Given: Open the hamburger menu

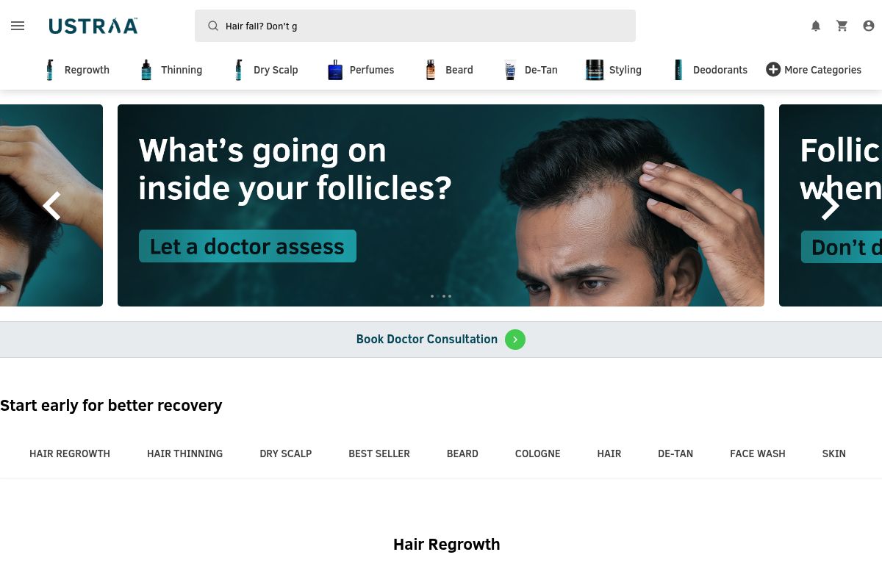Looking at the screenshot, I should tap(18, 26).
